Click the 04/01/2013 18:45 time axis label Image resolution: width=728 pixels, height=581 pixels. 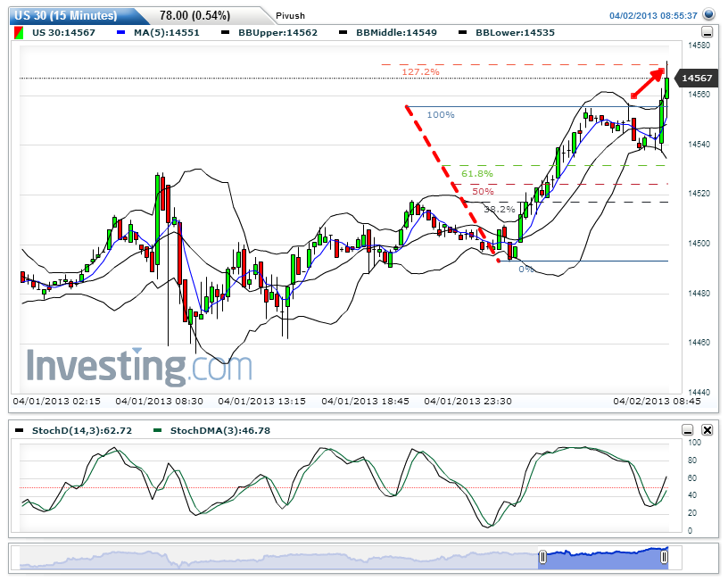pyautogui.click(x=365, y=401)
